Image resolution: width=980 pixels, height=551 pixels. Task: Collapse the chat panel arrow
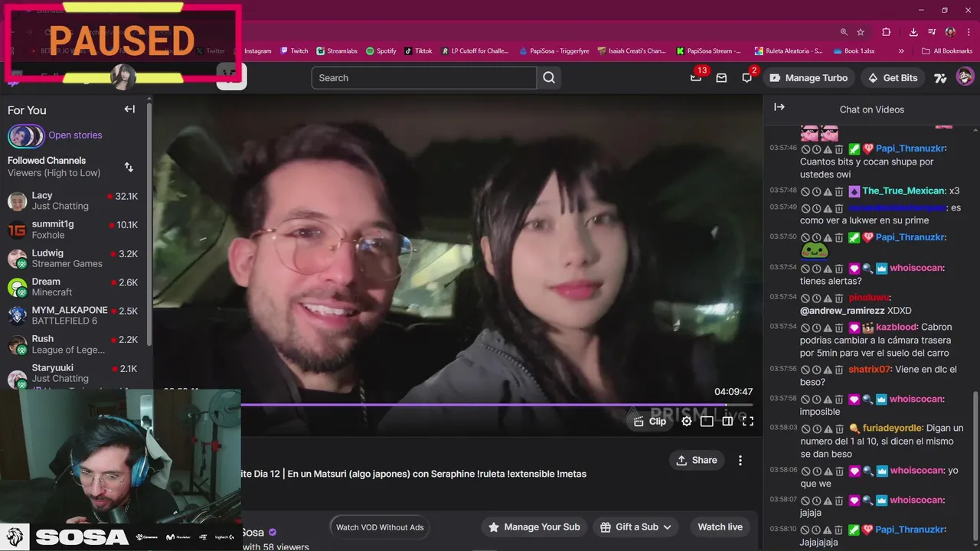779,108
